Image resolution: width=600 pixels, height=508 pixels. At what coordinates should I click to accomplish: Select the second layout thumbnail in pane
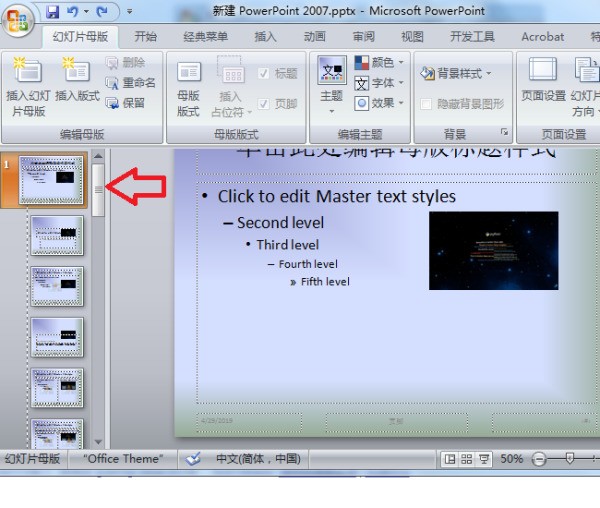pos(57,235)
